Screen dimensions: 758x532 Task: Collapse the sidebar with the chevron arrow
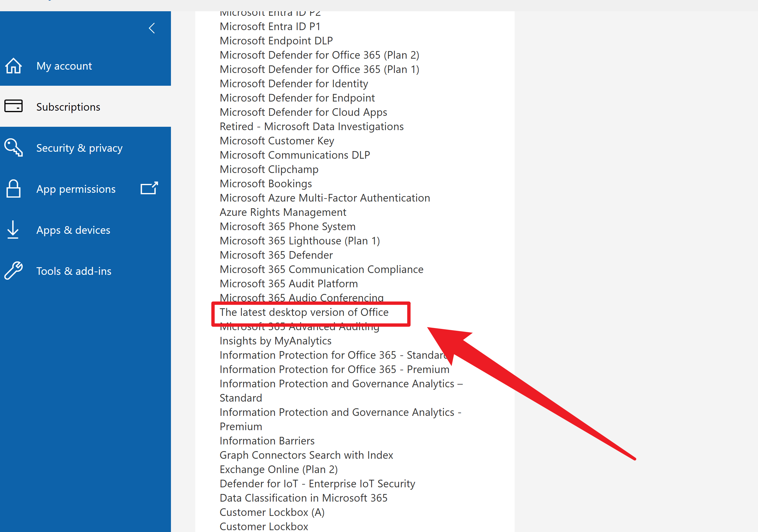pos(151,28)
